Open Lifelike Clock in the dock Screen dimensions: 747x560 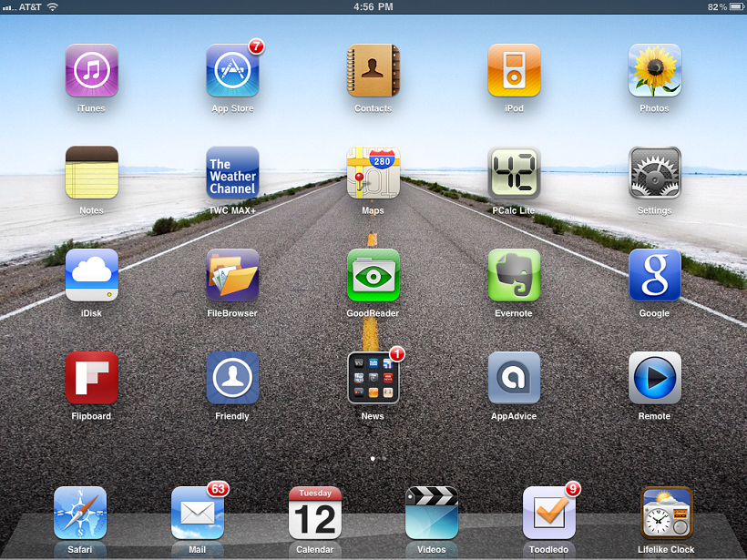(666, 513)
